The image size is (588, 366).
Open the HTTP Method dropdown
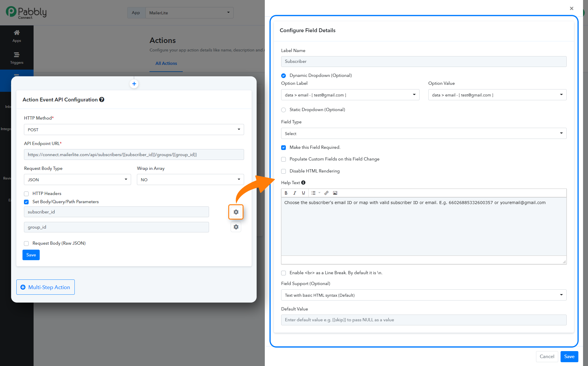[x=134, y=130]
